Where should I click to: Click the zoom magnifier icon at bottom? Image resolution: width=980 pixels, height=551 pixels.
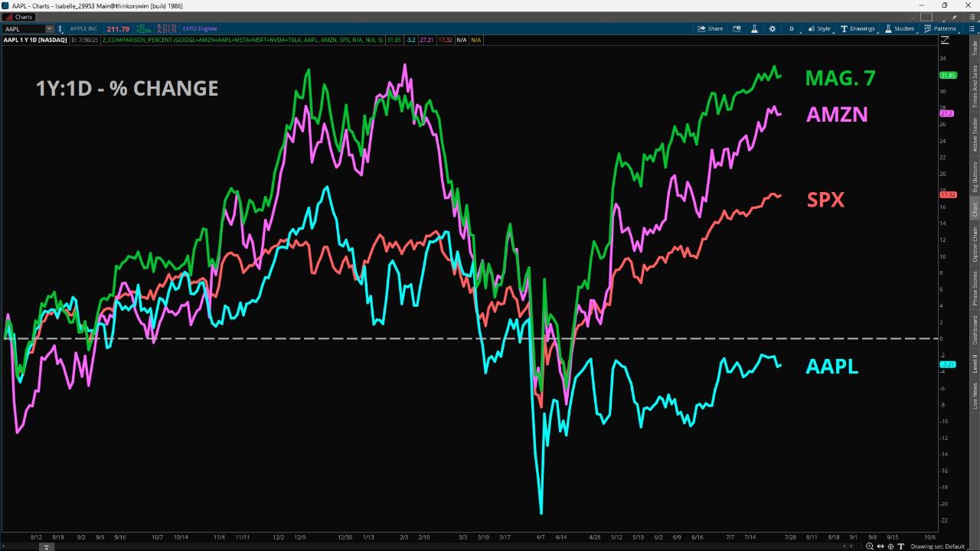[870, 546]
